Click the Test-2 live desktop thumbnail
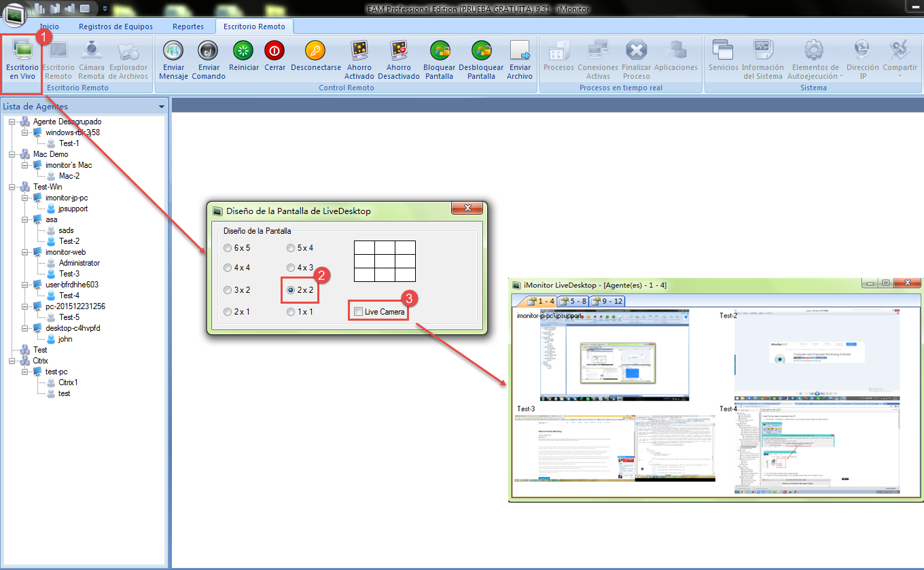This screenshot has width=924, height=570. (x=815, y=355)
